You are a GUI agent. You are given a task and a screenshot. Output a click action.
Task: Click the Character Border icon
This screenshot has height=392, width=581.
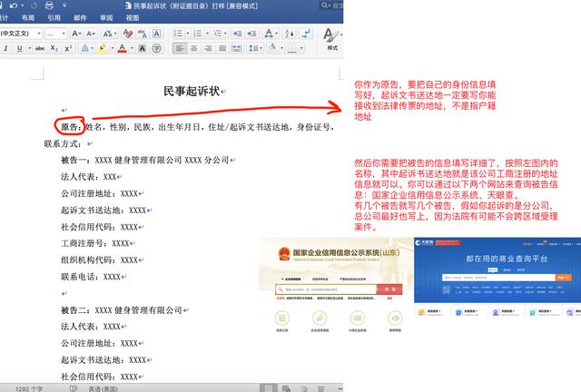point(157,34)
